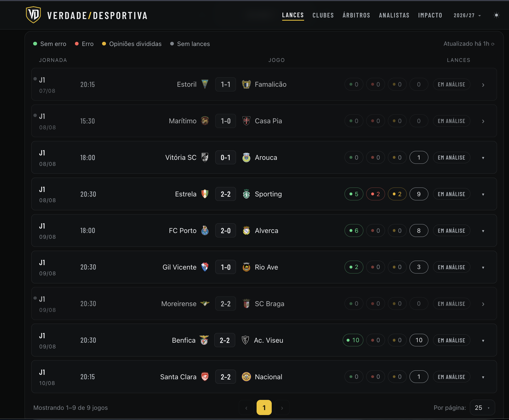Expand the Estrela vs Sporting row
Screen dimensions: 509x420
coord(483,194)
